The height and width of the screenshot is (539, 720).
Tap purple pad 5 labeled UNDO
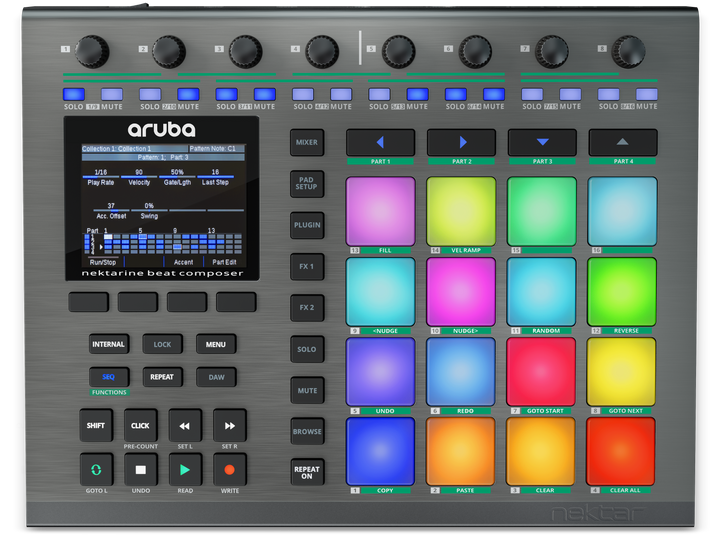pos(380,372)
